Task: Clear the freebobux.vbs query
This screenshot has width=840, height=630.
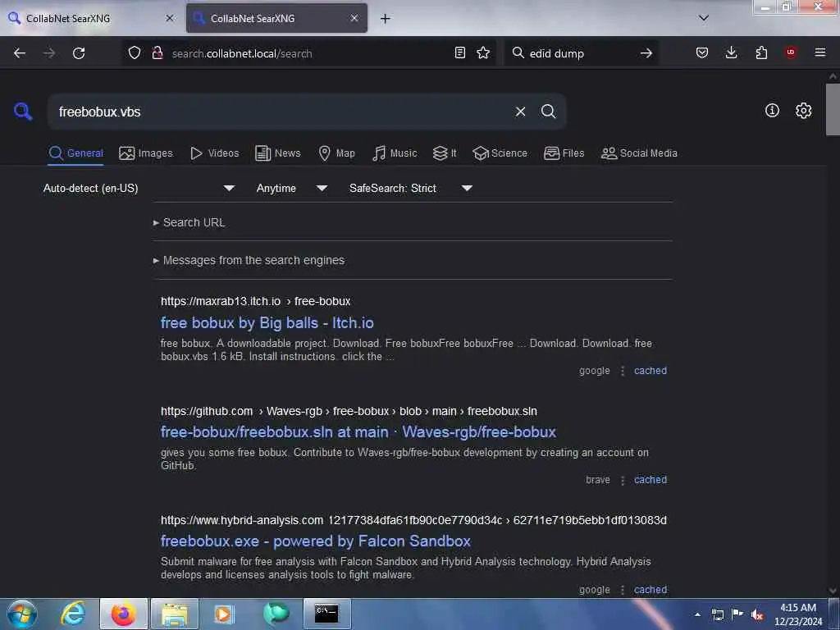Action: pyautogui.click(x=520, y=112)
